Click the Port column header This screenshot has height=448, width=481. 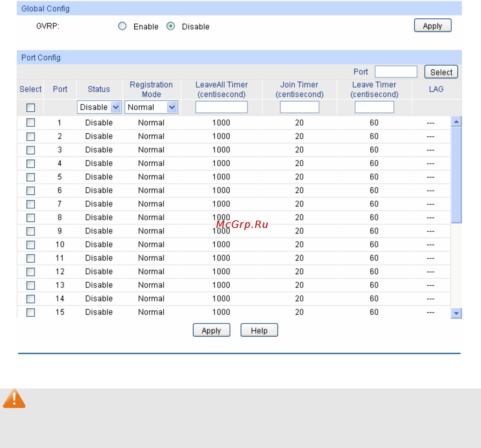pos(60,89)
